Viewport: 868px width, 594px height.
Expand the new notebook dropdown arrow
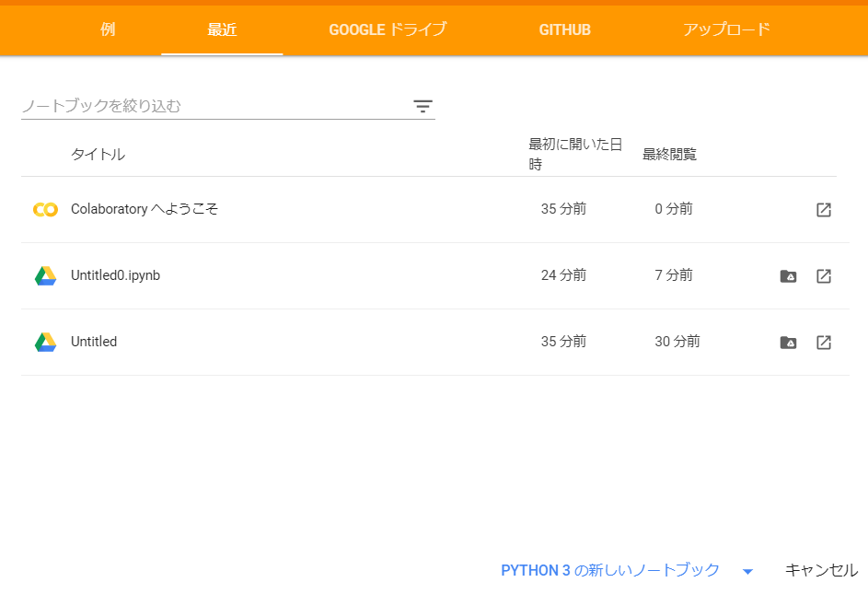pos(747,571)
